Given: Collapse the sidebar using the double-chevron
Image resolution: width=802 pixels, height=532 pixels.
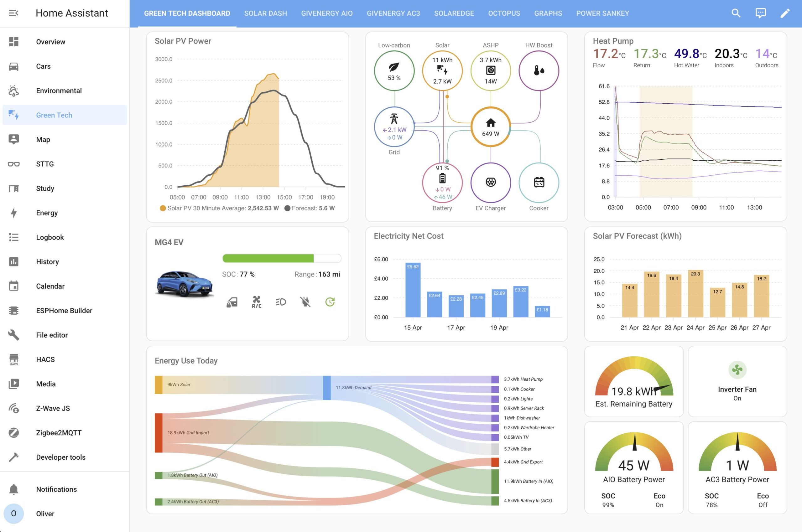Looking at the screenshot, I should (13, 13).
